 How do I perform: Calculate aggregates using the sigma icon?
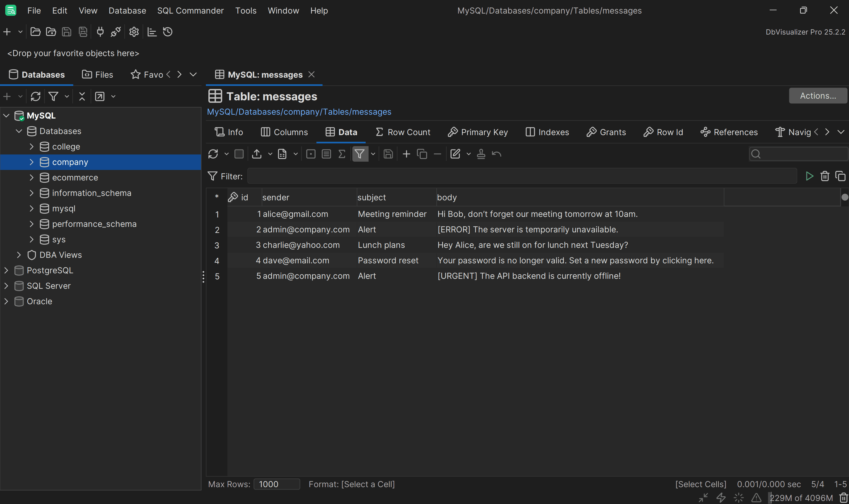[x=342, y=154]
